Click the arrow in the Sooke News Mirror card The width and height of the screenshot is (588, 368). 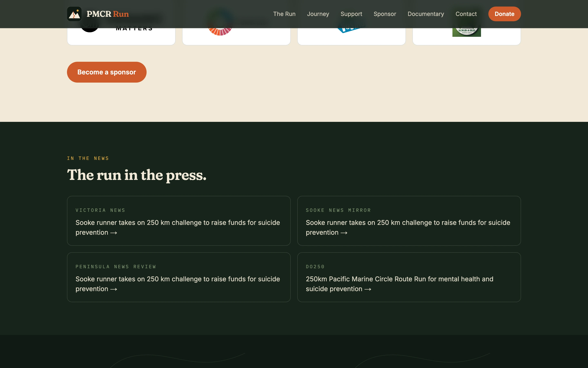coord(344,233)
